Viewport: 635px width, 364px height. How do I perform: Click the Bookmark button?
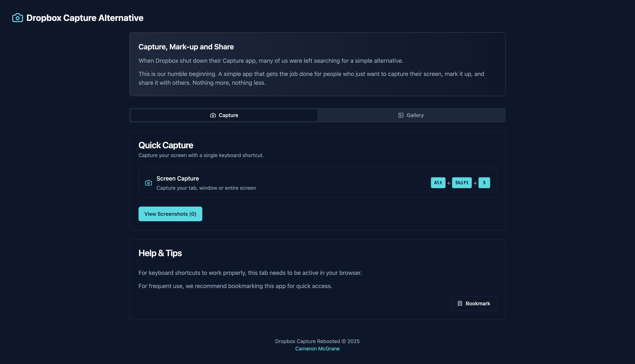pos(473,303)
